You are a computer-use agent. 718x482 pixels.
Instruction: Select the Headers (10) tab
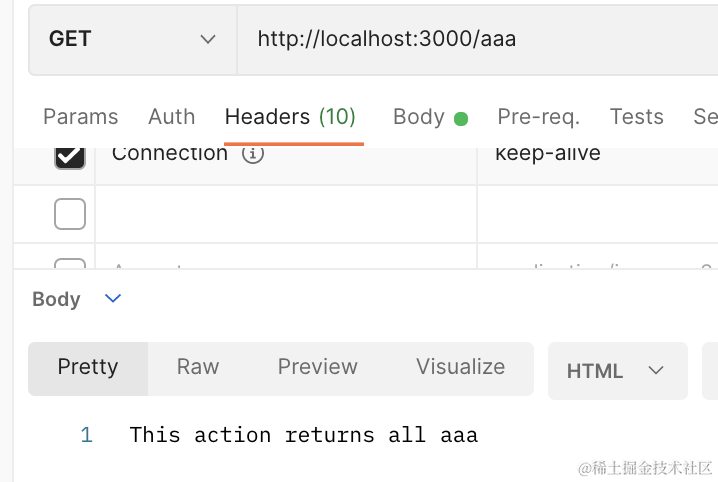point(290,117)
